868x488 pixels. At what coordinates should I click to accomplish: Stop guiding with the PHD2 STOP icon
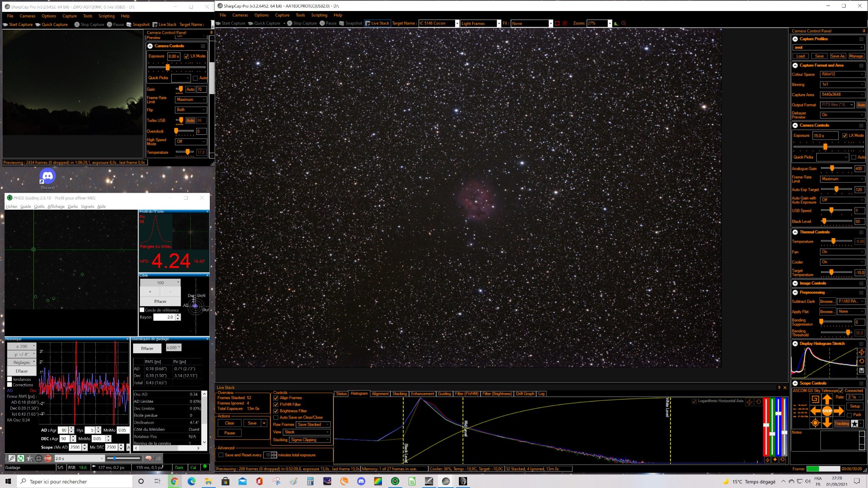[48, 458]
